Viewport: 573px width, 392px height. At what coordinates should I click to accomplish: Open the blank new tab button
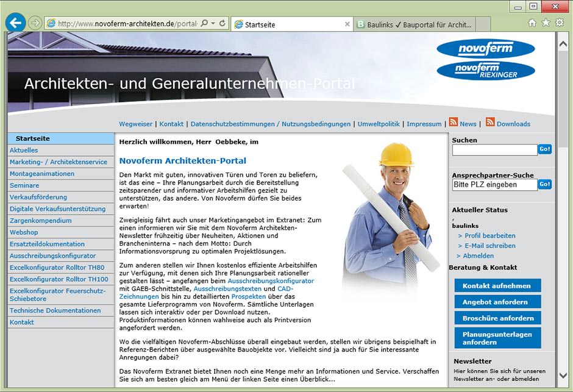pos(483,24)
